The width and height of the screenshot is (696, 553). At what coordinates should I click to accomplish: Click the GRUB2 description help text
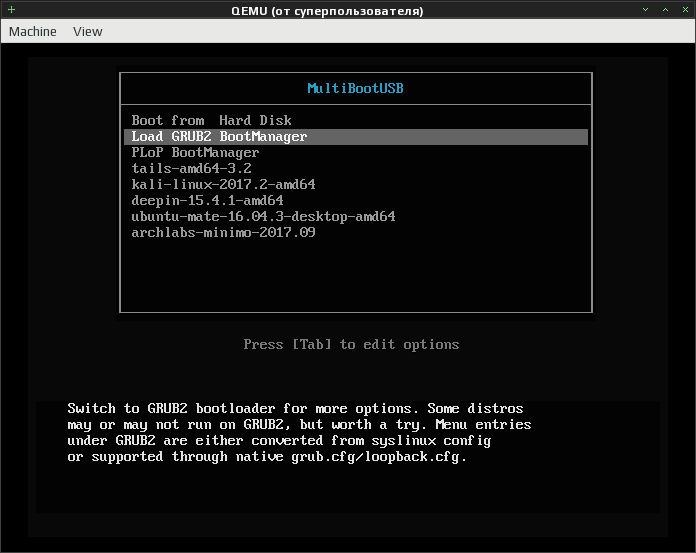299,433
